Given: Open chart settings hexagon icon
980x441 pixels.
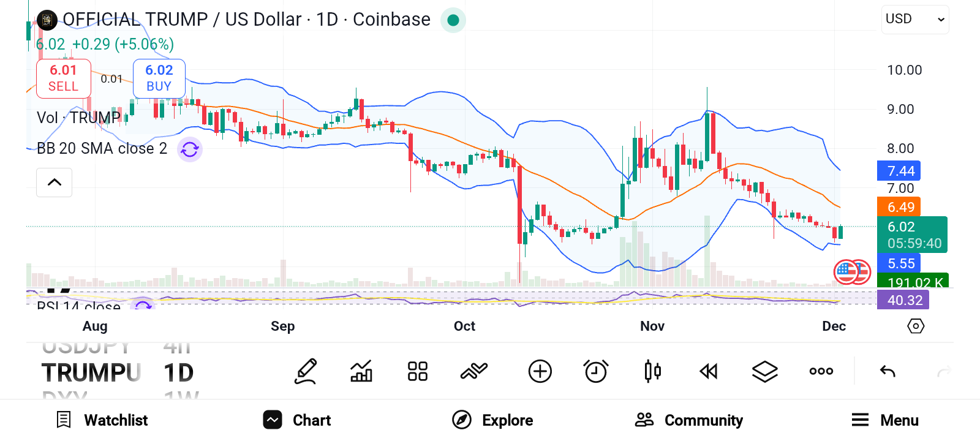Looking at the screenshot, I should pos(915,326).
